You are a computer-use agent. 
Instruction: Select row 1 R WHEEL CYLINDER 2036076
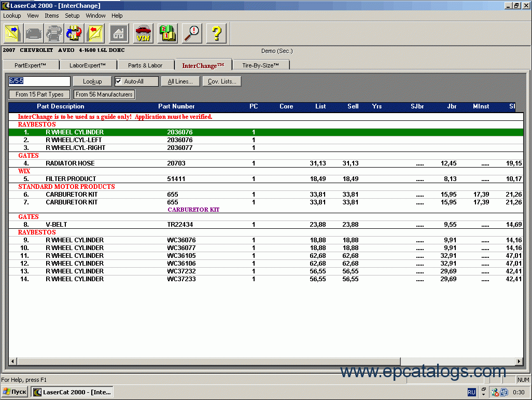(265, 132)
